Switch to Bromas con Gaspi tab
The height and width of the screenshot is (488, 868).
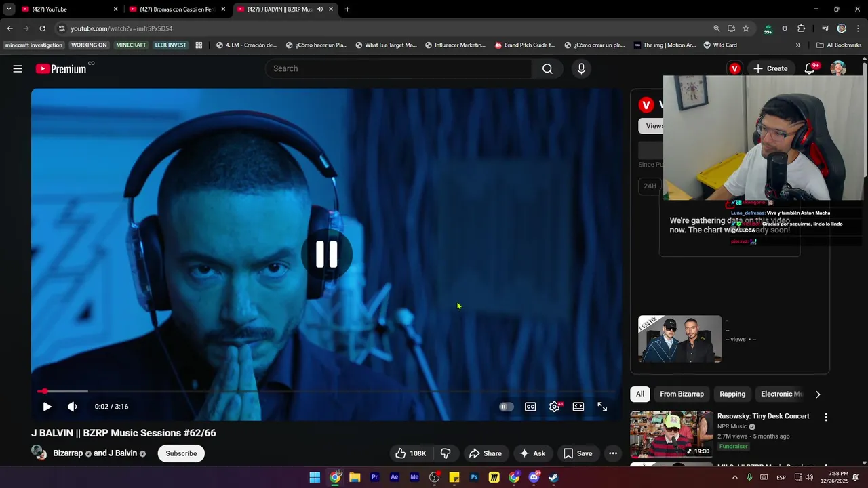pos(176,9)
